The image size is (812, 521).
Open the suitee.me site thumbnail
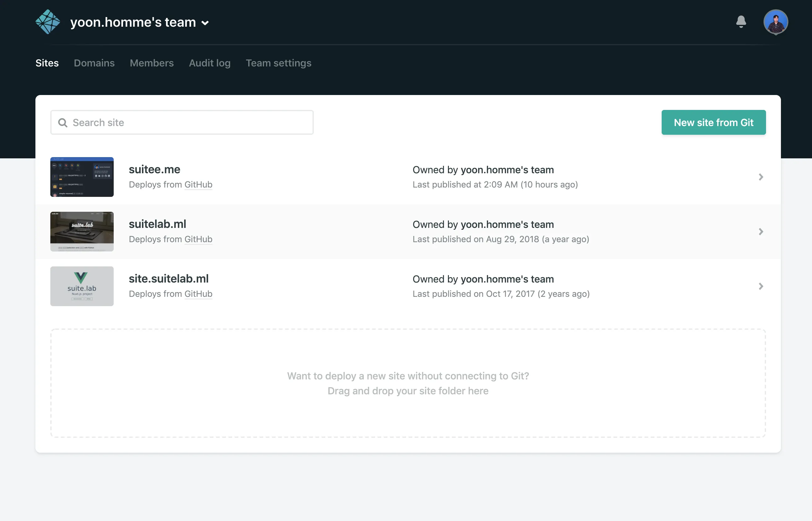click(x=82, y=177)
